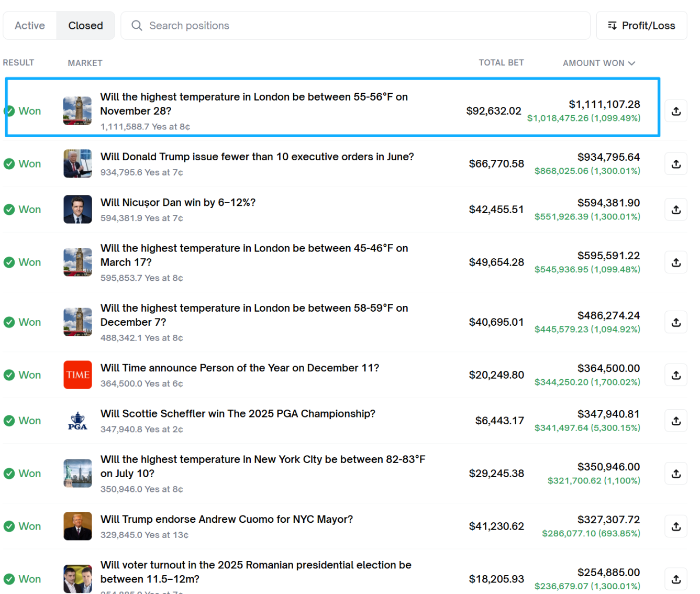Share the Time Person of Year position

[x=676, y=375]
